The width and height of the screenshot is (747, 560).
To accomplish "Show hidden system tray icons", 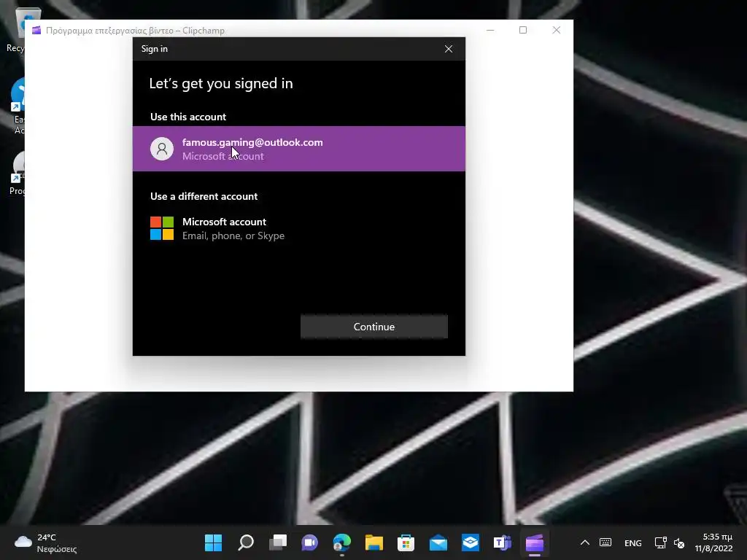I will (x=585, y=542).
